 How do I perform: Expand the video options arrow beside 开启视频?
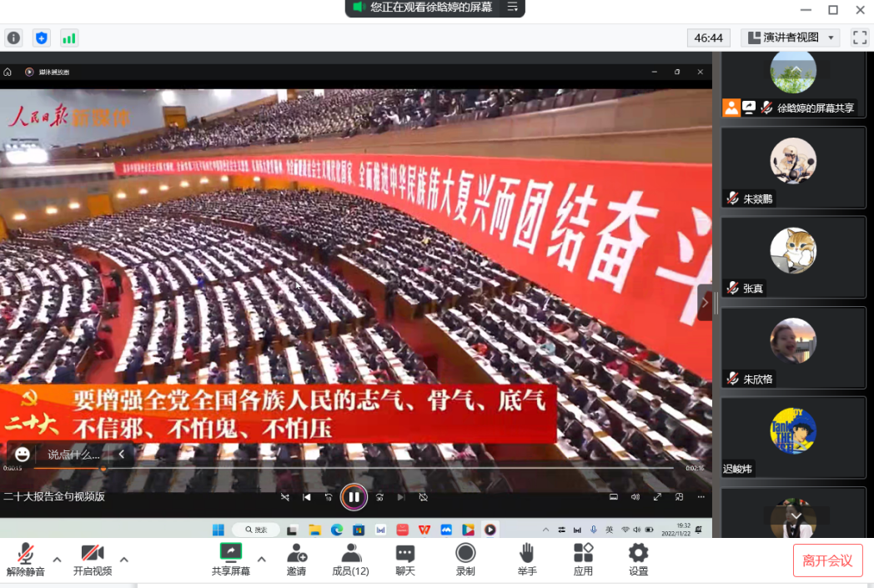[x=123, y=559]
